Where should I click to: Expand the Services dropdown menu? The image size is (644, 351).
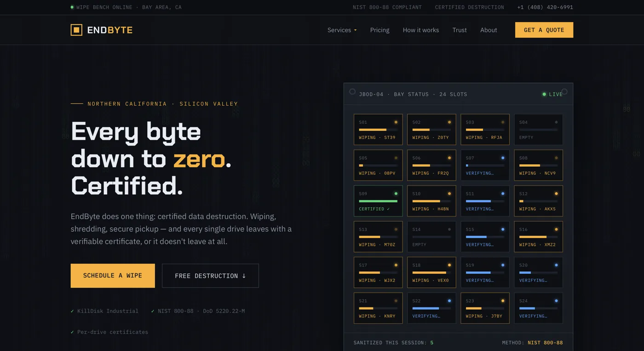click(x=342, y=30)
